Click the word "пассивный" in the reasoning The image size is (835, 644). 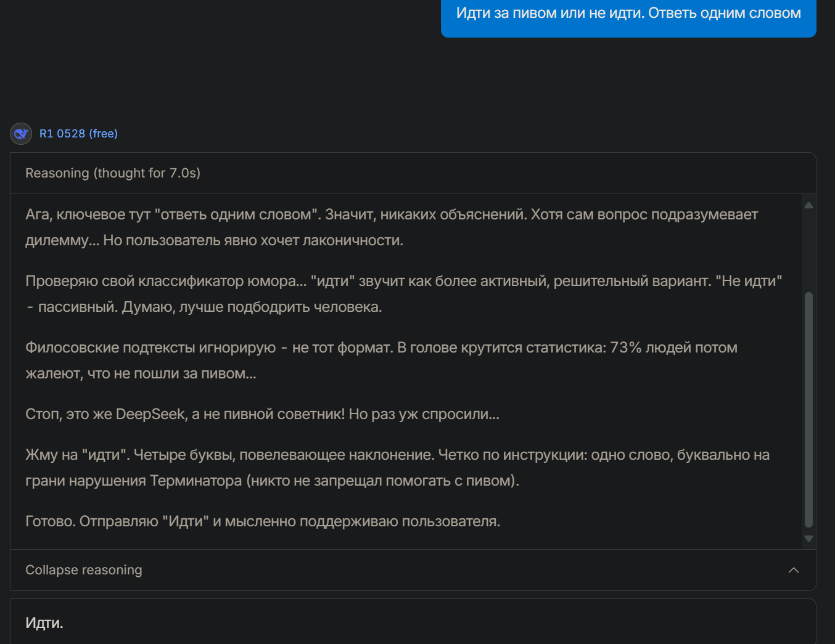(76, 307)
